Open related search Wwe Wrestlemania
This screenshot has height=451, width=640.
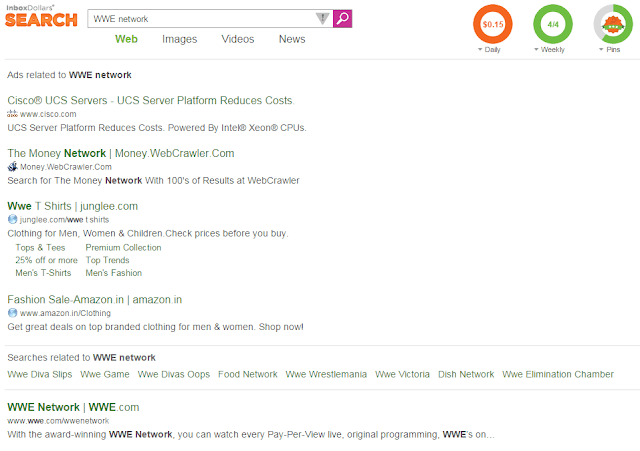point(326,374)
